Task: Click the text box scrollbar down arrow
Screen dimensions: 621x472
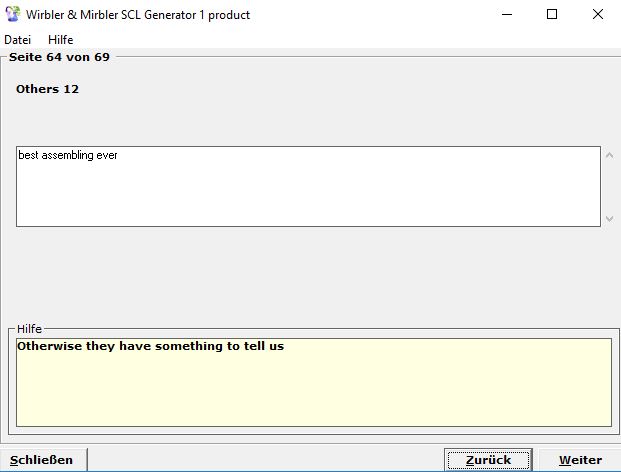Action: click(610, 217)
